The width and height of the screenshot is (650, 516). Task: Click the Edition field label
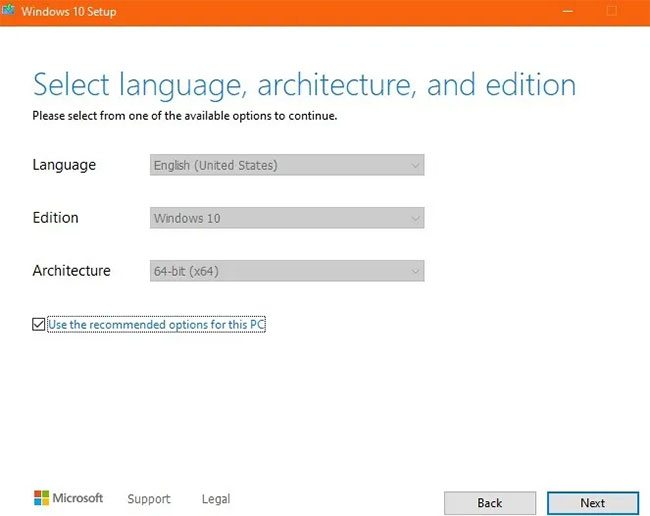56,218
